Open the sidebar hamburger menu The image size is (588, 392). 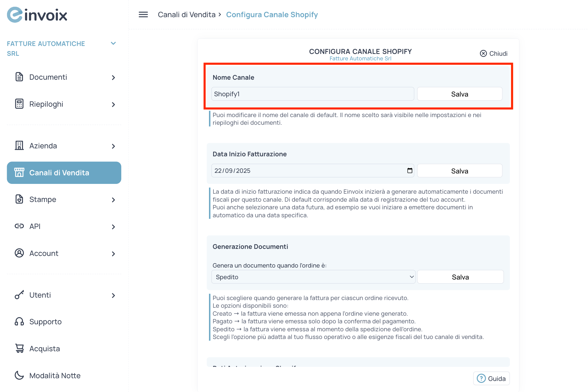click(143, 14)
